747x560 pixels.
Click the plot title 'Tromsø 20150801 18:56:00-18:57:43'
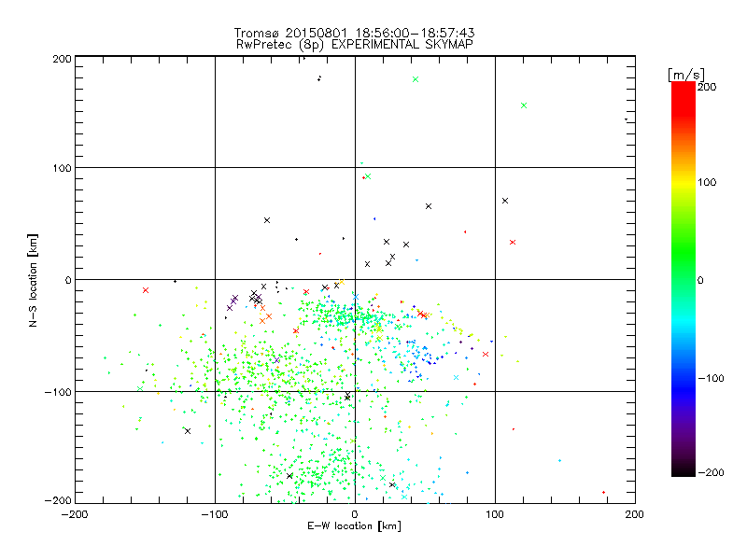point(354,33)
